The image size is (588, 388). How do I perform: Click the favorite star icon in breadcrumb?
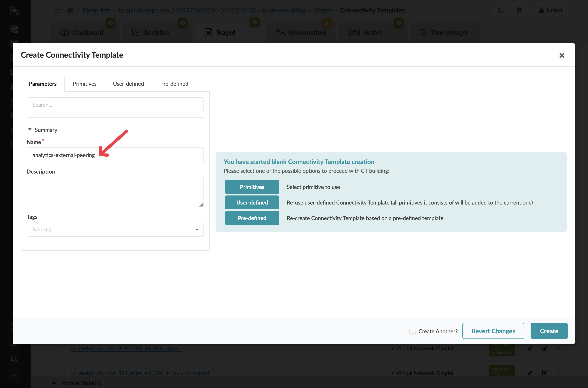tap(57, 10)
